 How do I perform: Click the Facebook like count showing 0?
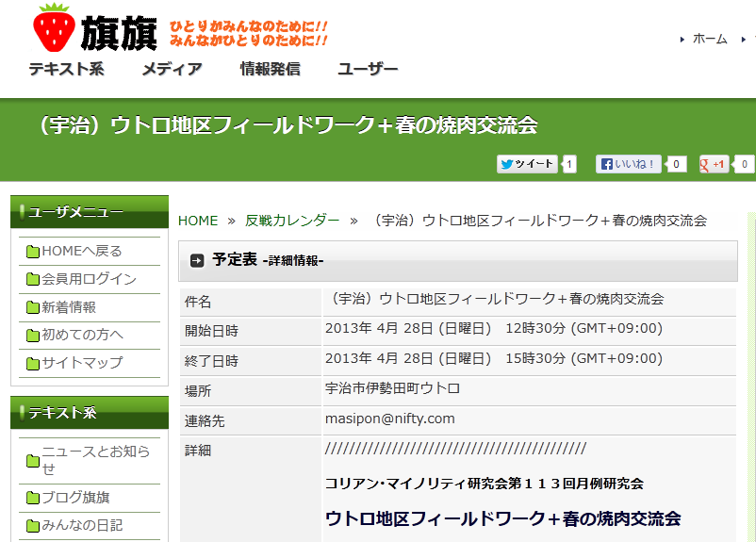click(676, 164)
